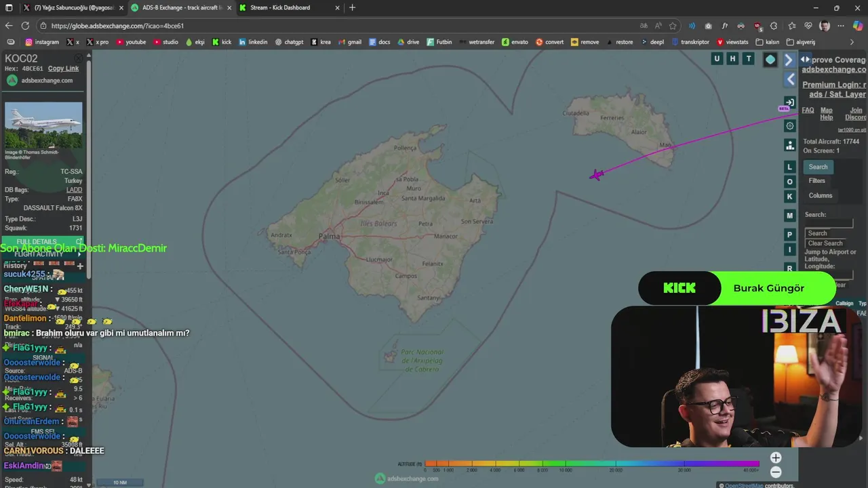Open the map layer diamond switcher
This screenshot has height=488, width=868.
coord(770,60)
